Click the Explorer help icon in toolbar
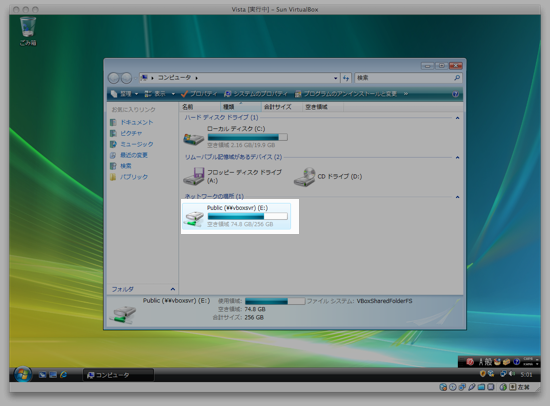 click(x=455, y=94)
